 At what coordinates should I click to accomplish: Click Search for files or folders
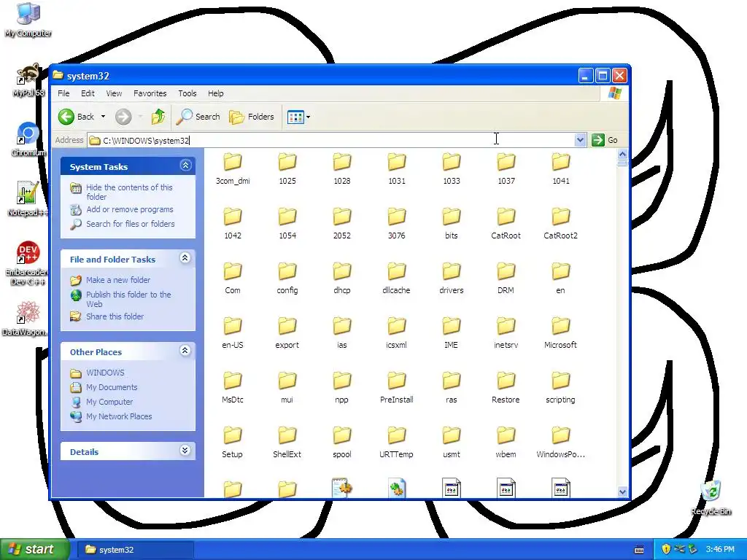[130, 224]
